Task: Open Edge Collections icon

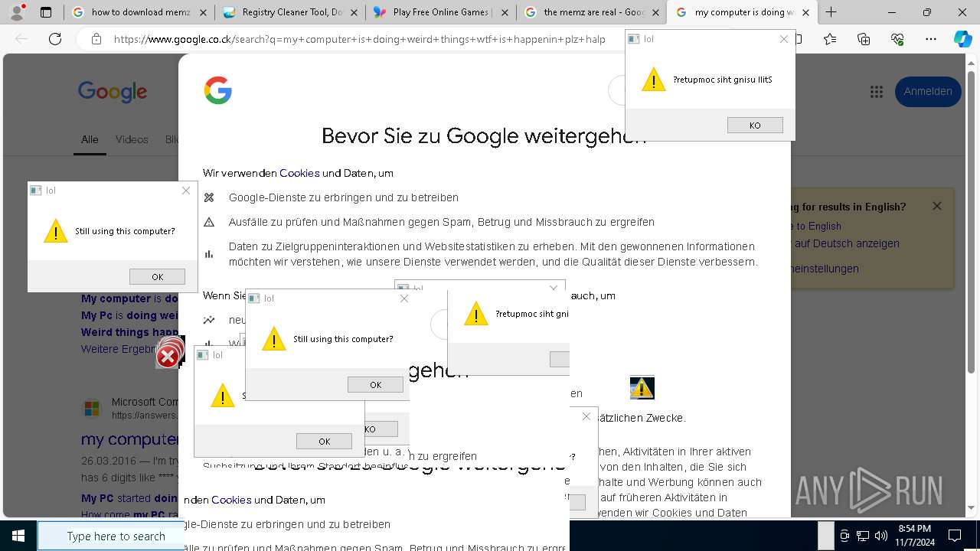Action: [864, 39]
